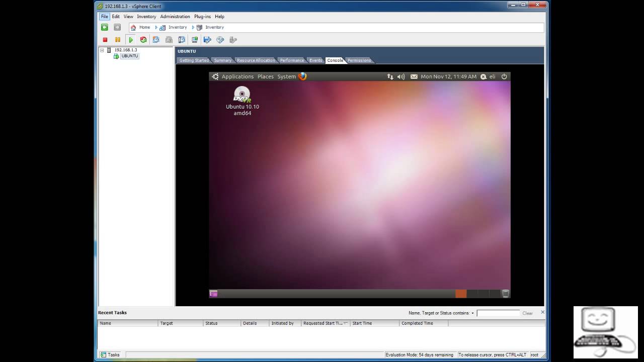Click the Initiated by column header
The height and width of the screenshot is (362, 644).
click(284, 323)
